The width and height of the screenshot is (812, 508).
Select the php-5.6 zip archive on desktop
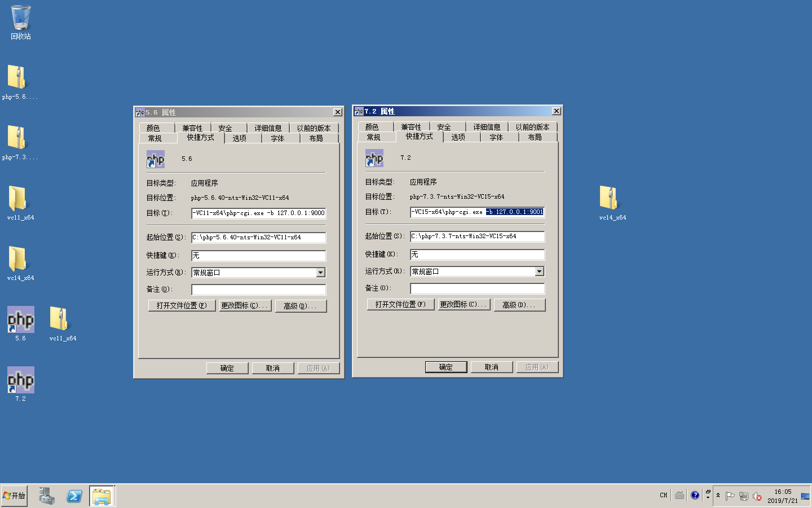click(17, 80)
